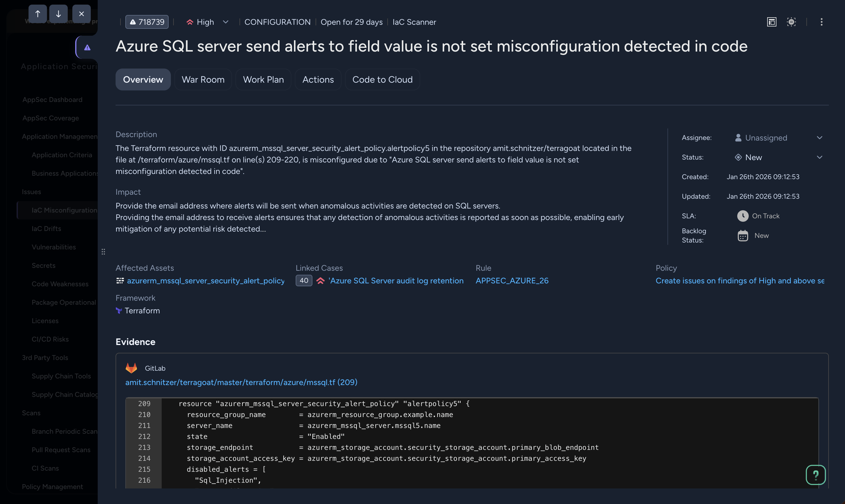The image size is (845, 504).
Task: Click the issue ID 718739 badge
Action: (x=147, y=22)
